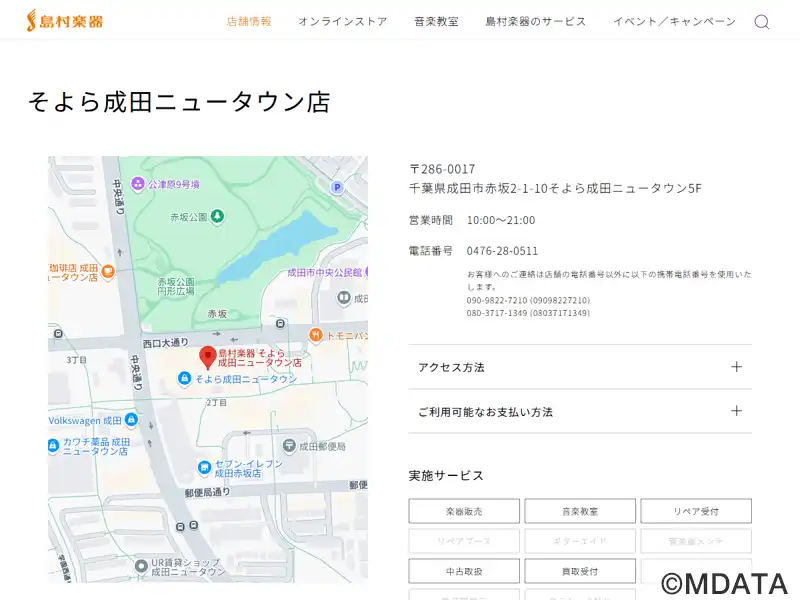Click the 島村楽器 logo
Viewport: 800px width, 600px height.
coord(65,21)
